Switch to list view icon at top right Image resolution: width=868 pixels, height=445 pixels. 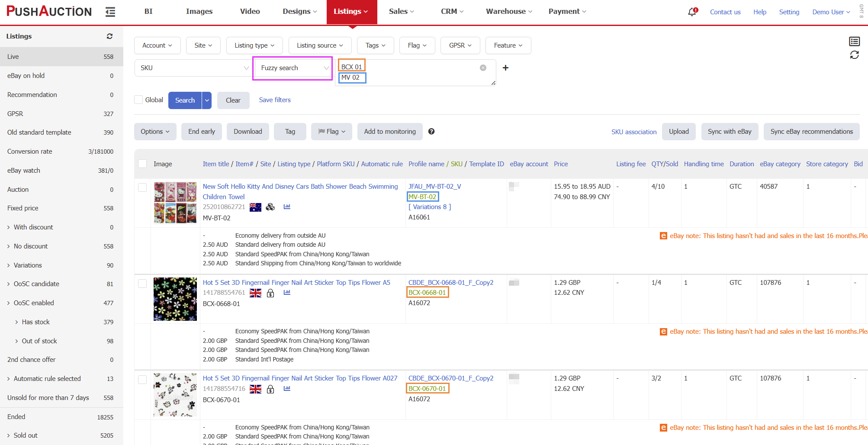click(x=854, y=42)
